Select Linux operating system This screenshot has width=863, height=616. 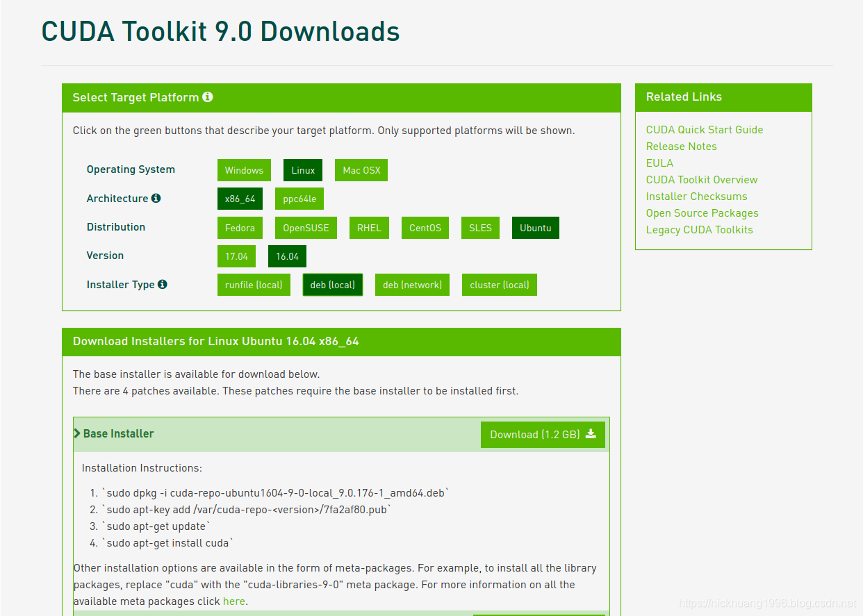pos(303,170)
